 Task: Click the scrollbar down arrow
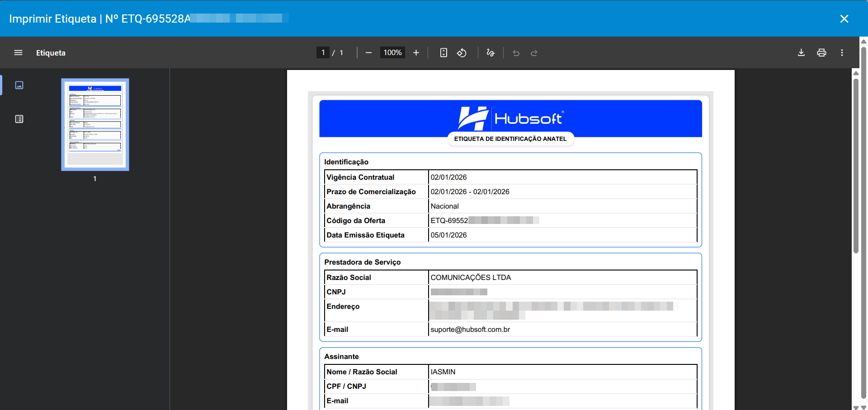click(856, 404)
